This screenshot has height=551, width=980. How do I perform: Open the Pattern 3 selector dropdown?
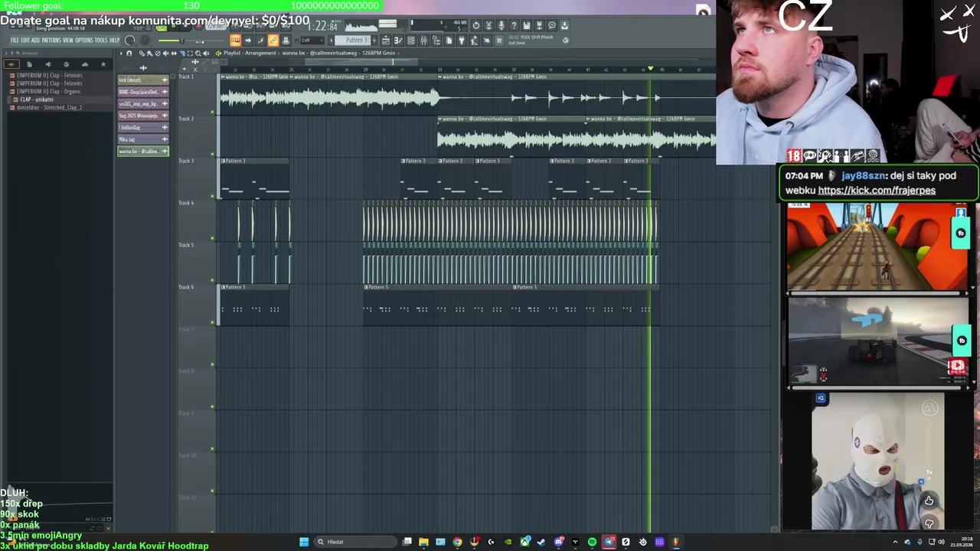351,41
